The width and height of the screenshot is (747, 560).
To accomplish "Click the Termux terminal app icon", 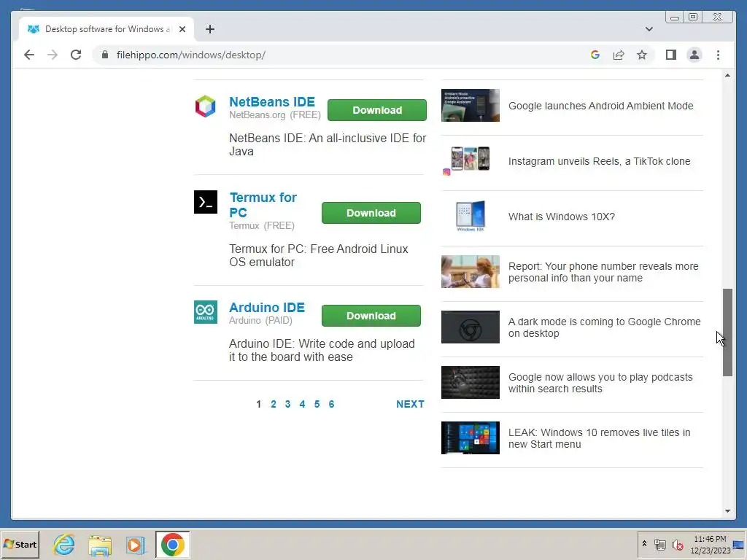I will [205, 202].
